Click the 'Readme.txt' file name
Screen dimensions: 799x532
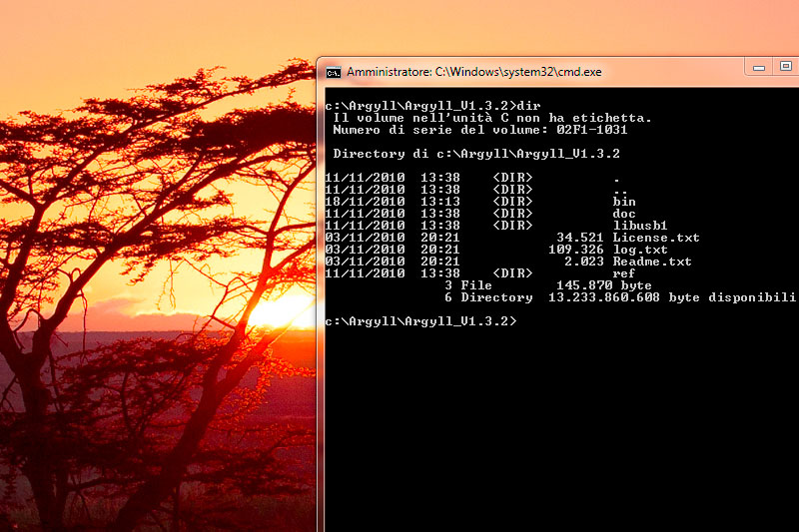[652, 262]
